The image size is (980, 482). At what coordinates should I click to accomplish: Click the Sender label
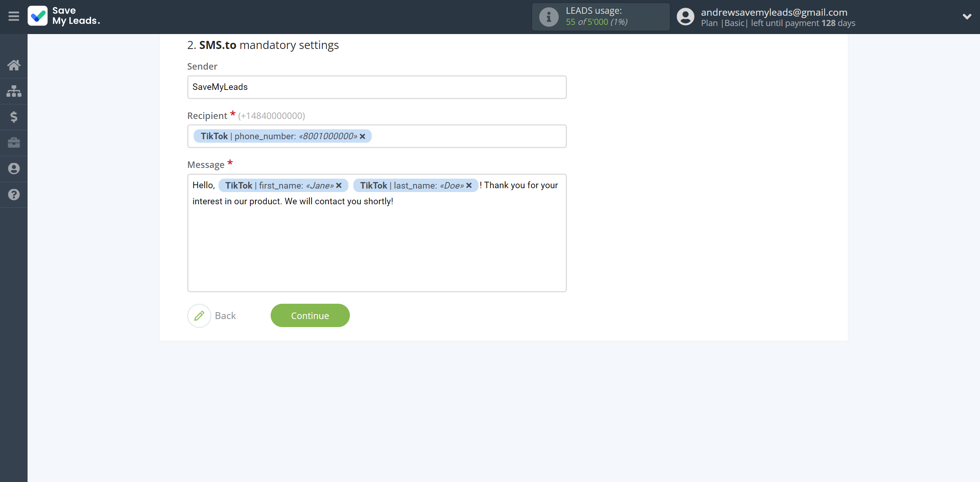[202, 67]
